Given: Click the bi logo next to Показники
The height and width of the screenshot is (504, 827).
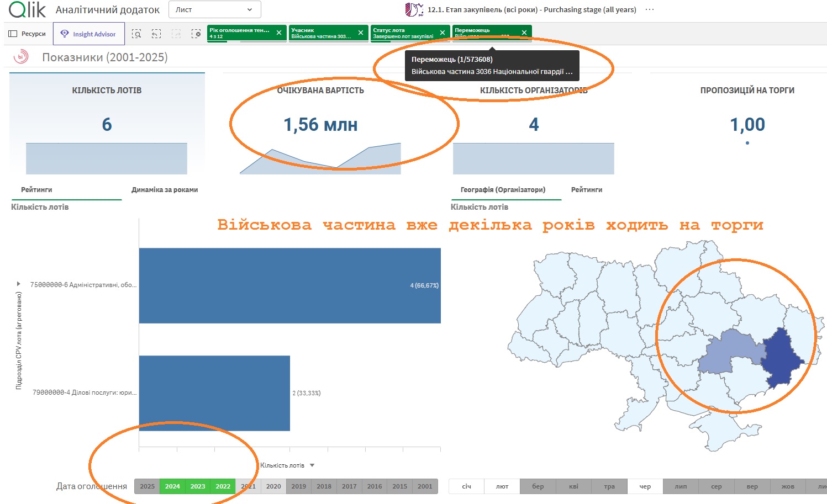Looking at the screenshot, I should click(x=21, y=57).
